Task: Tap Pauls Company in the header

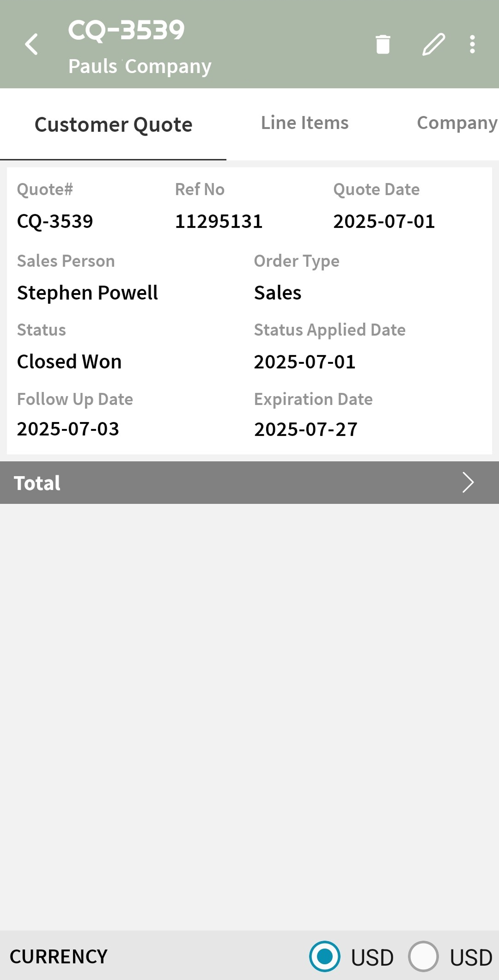Action: tap(140, 67)
